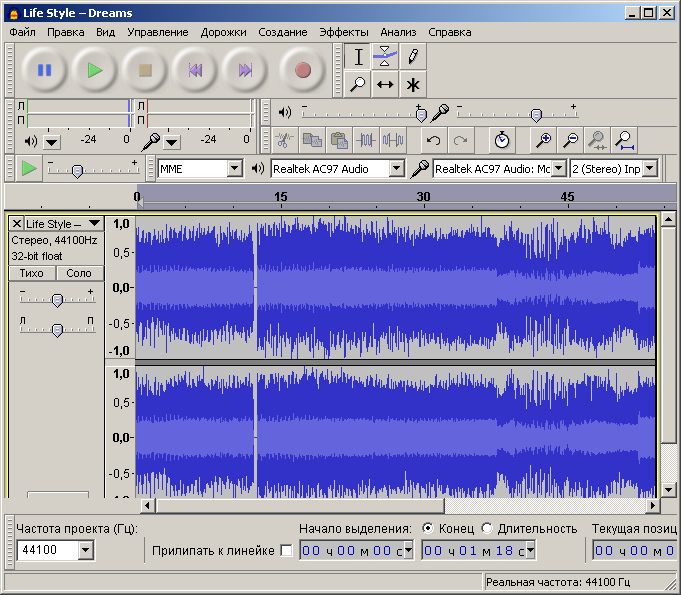681x595 pixels.
Task: Click the vertical scrollbar down arrow
Action: tap(668, 490)
